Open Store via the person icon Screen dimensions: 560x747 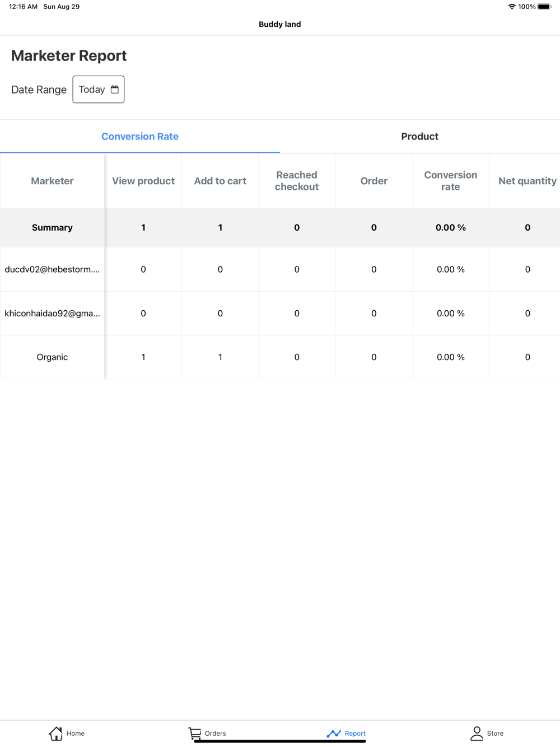477,733
